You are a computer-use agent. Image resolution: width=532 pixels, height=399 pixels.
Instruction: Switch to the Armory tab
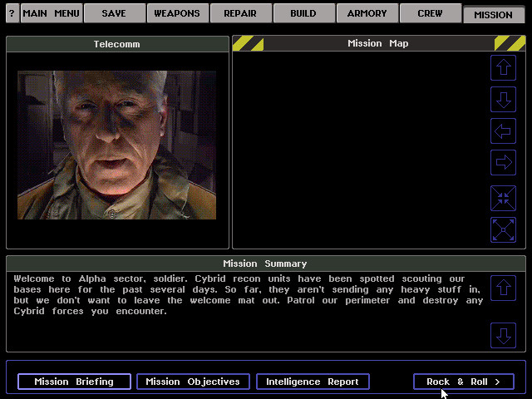(x=367, y=13)
